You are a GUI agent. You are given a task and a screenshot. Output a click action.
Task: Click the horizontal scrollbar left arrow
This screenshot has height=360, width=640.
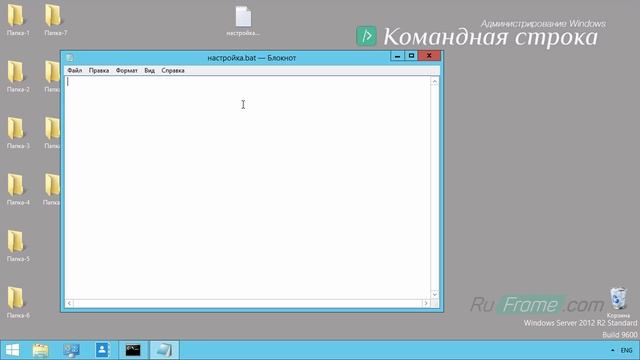click(69, 303)
